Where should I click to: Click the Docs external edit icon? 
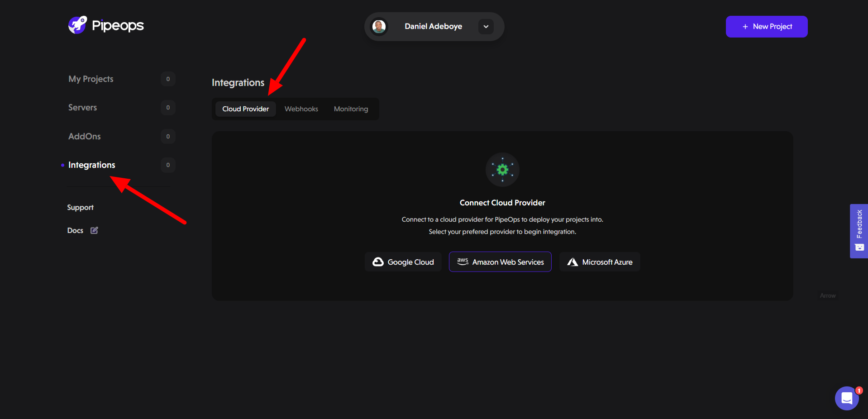point(94,230)
